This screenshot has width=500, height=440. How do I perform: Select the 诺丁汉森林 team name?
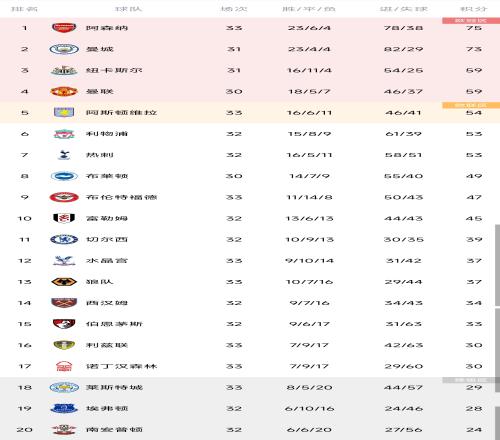pyautogui.click(x=122, y=366)
